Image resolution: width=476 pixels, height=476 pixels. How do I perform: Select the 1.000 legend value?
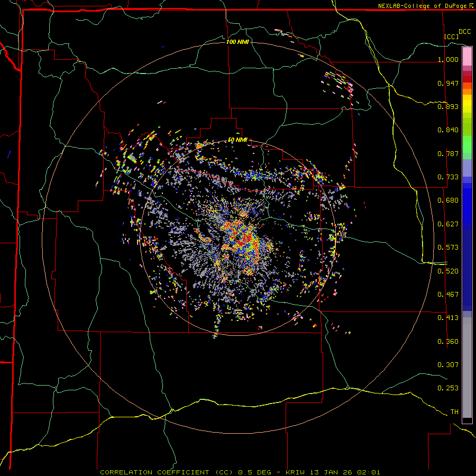[x=448, y=59]
